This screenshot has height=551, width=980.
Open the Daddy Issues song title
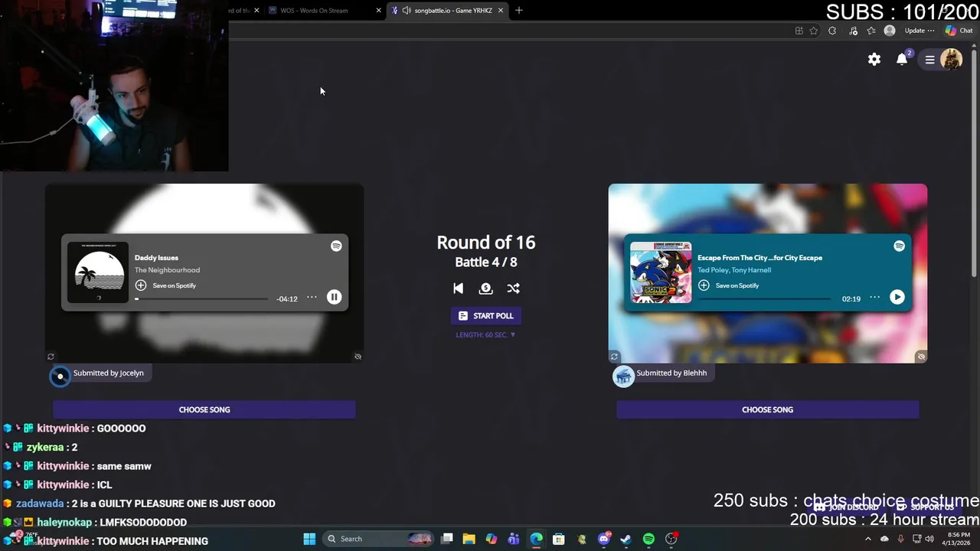[x=156, y=258]
